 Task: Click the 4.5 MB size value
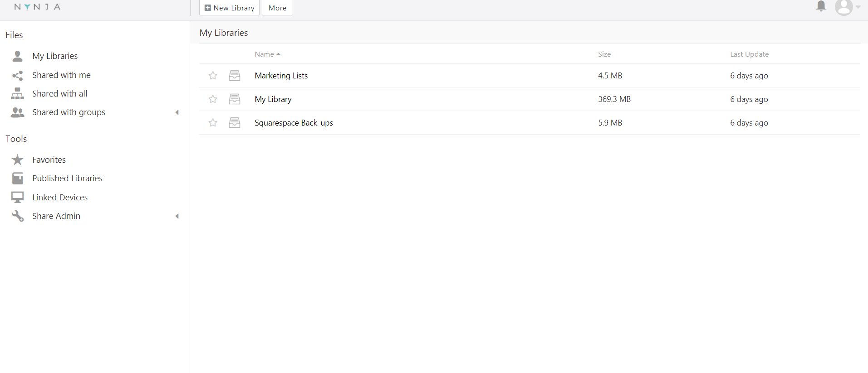tap(610, 76)
